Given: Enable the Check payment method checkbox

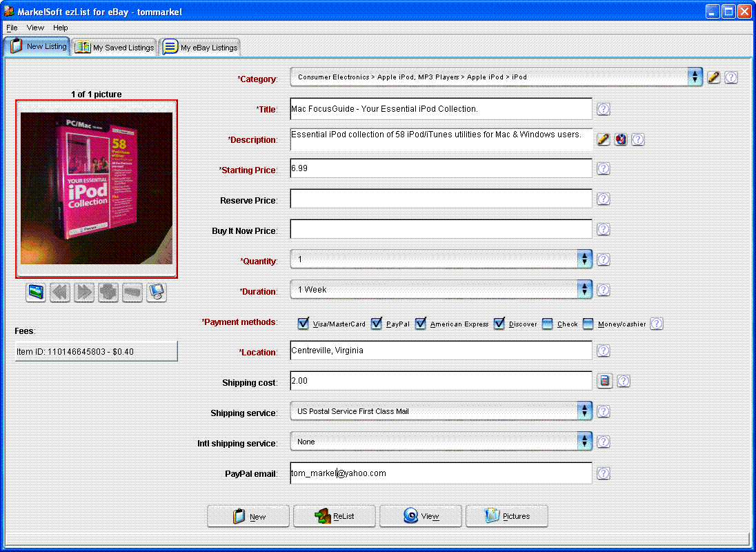Looking at the screenshot, I should click(548, 324).
